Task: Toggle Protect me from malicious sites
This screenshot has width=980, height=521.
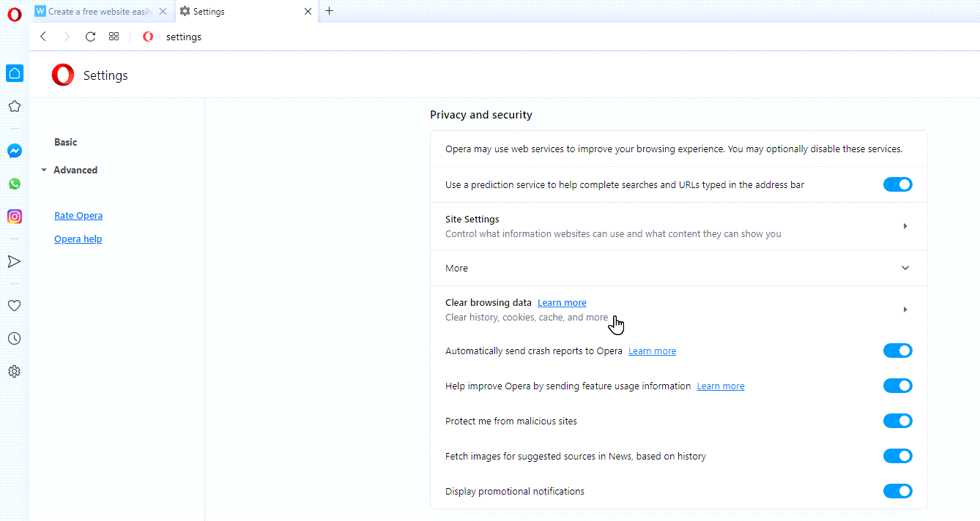Action: coord(897,421)
